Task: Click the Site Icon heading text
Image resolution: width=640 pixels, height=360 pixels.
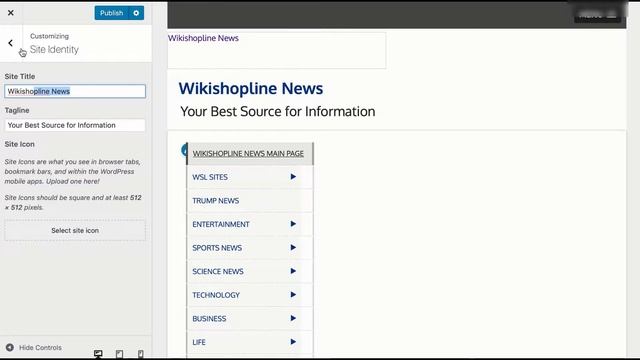Action: coord(20,144)
